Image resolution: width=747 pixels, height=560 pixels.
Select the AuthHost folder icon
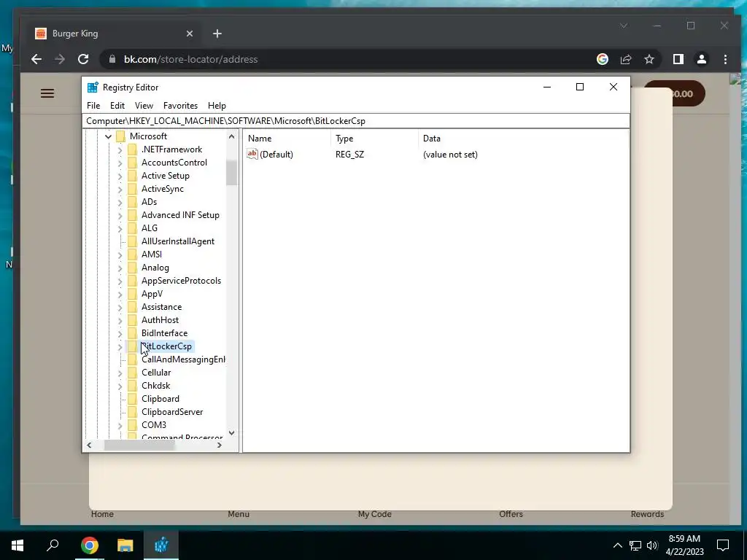[133, 320]
